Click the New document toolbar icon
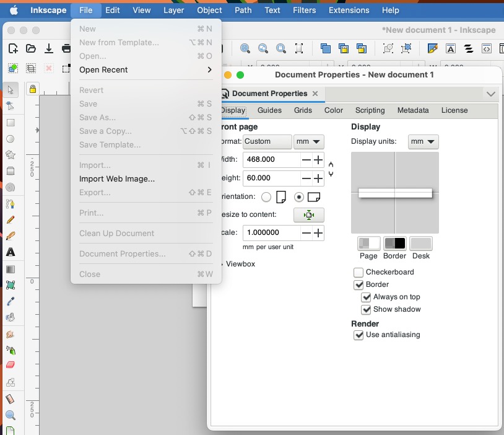Viewport: 504px width, 435px height. (13, 48)
